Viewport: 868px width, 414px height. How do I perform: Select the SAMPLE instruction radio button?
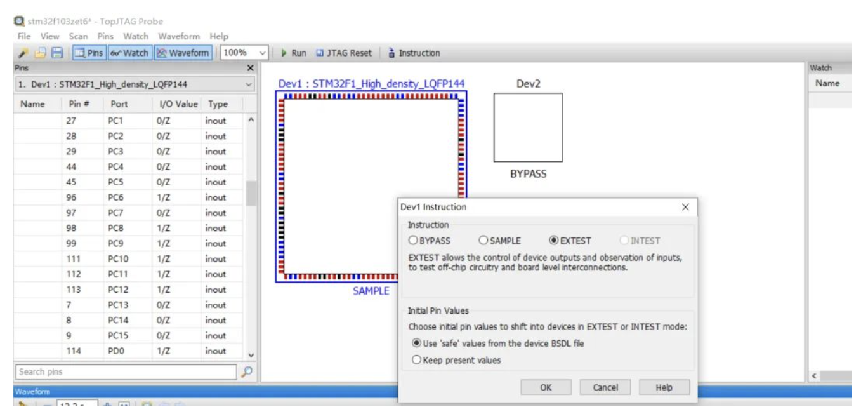(x=483, y=241)
